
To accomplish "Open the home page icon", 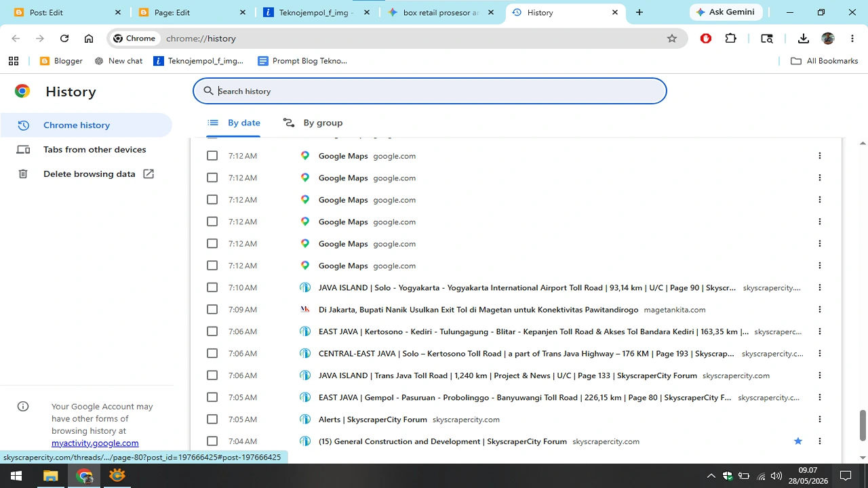I will pos(89,39).
